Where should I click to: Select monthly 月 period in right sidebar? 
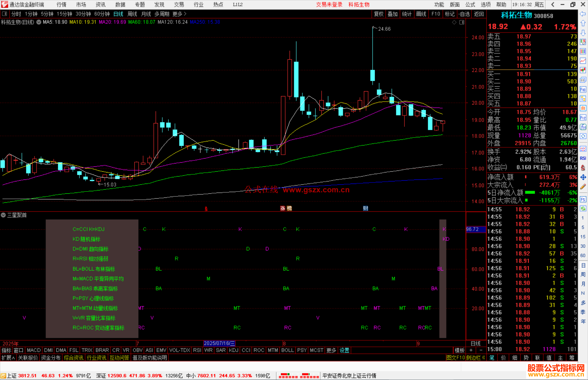click(x=583, y=284)
